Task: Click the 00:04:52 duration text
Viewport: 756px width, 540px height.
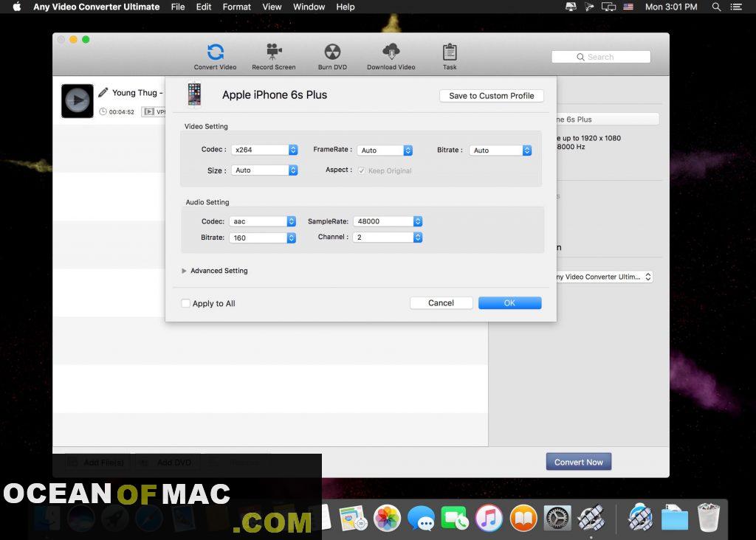Action: coord(122,111)
